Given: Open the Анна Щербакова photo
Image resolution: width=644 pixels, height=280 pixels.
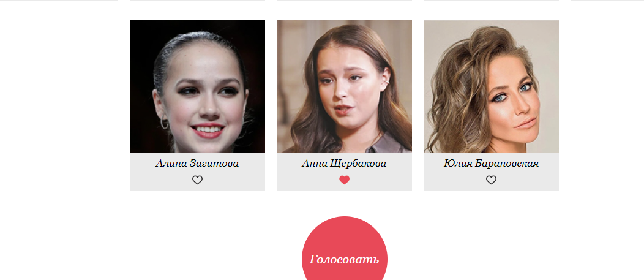Looking at the screenshot, I should (x=345, y=87).
